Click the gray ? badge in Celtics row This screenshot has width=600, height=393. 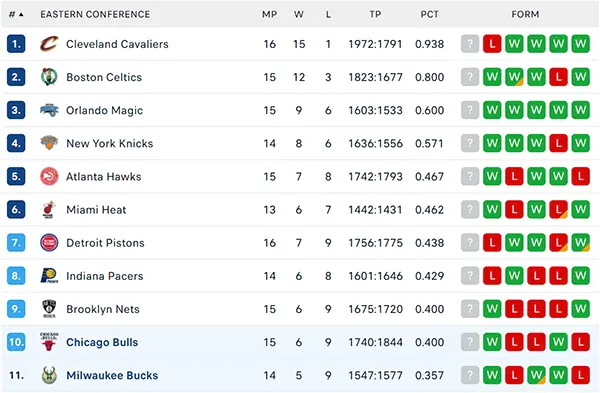click(x=470, y=77)
